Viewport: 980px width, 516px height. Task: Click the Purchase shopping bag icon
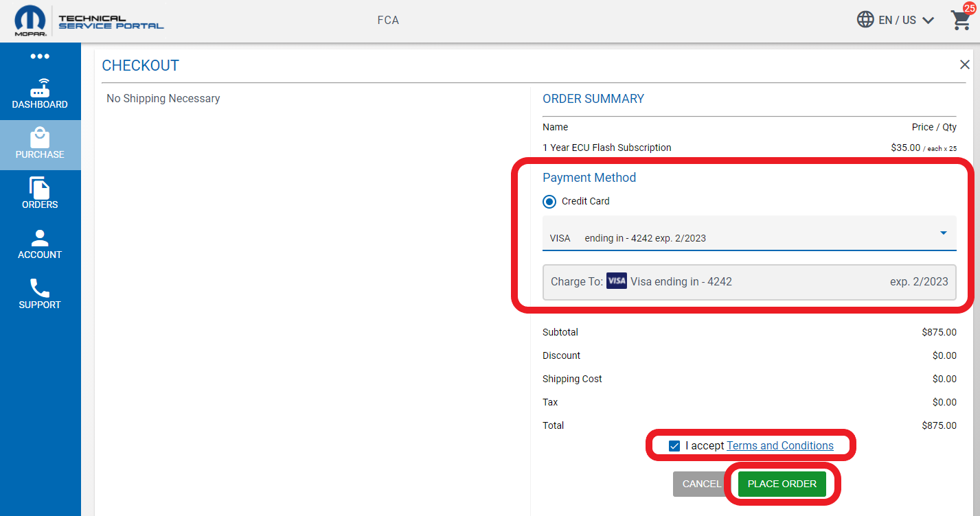click(40, 137)
